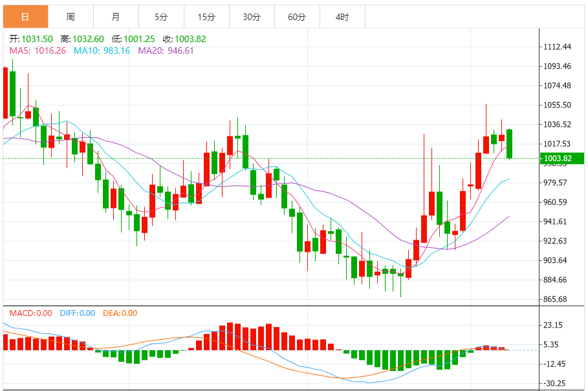The width and height of the screenshot is (588, 391).
Task: Click the MACD:0.00 label
Action: [31, 313]
